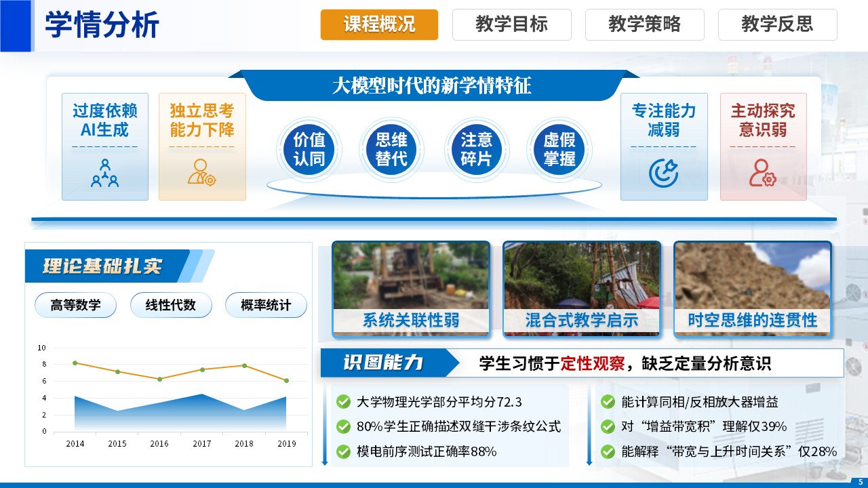Click the 独立思考能力下降 card title

pos(201,120)
